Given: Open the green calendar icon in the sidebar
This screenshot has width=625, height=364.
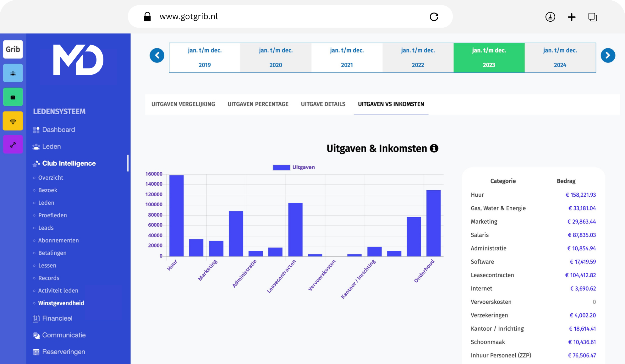Looking at the screenshot, I should point(13,97).
